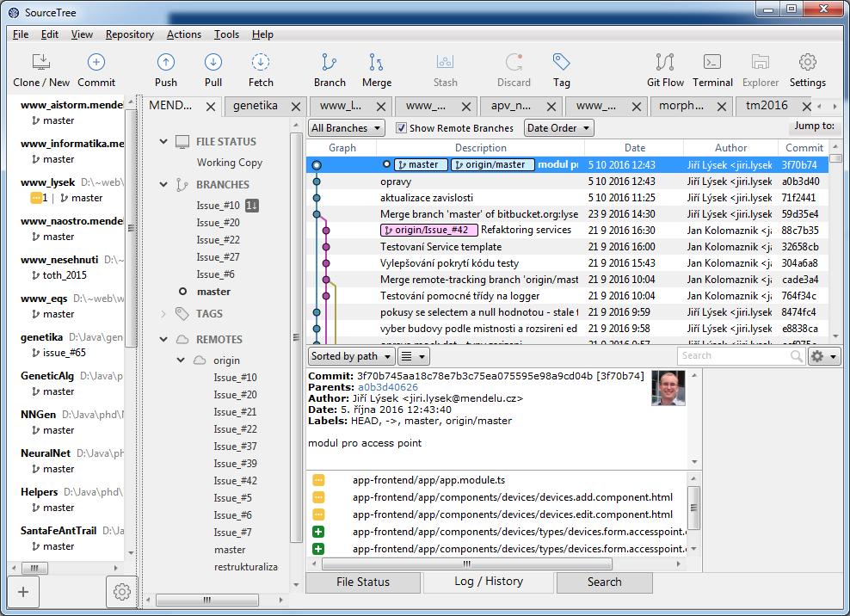Open the Actions menu

pos(184,34)
